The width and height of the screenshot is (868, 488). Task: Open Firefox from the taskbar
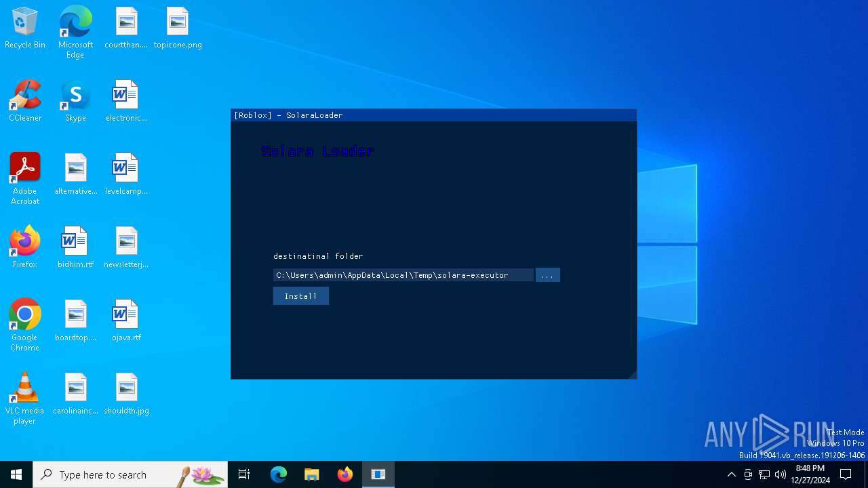[345, 474]
